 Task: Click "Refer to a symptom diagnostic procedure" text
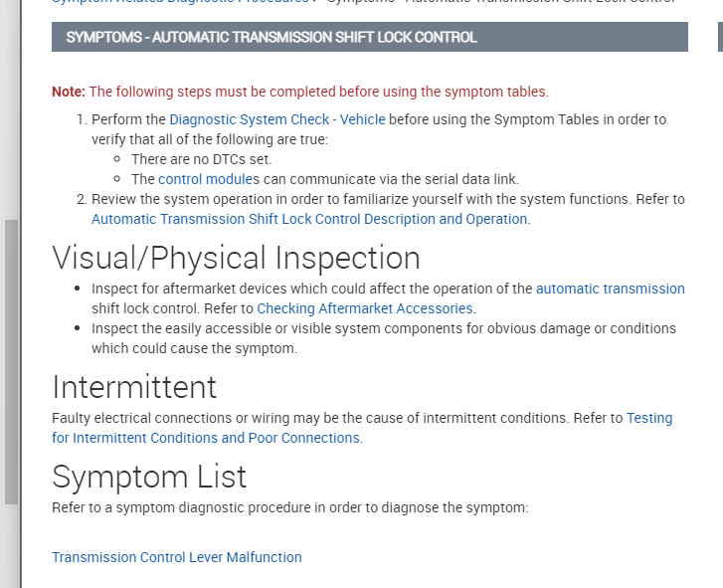pyautogui.click(x=289, y=507)
